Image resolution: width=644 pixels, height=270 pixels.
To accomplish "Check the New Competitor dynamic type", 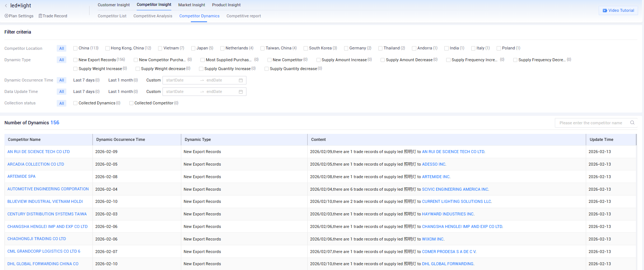I will click(269, 60).
